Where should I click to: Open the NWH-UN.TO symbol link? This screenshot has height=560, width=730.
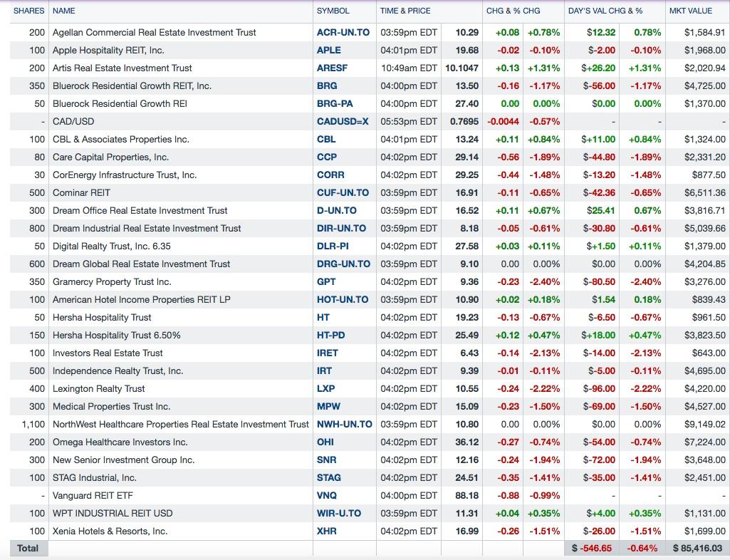pos(345,425)
